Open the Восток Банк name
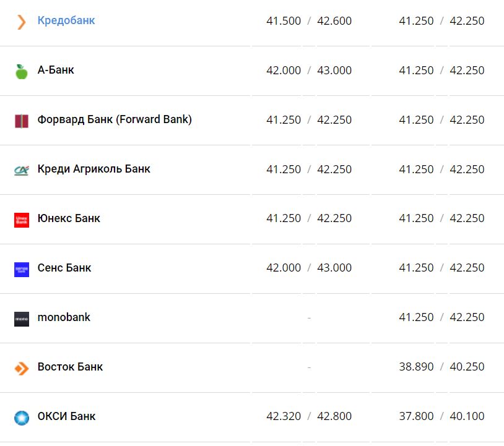 coord(70,367)
